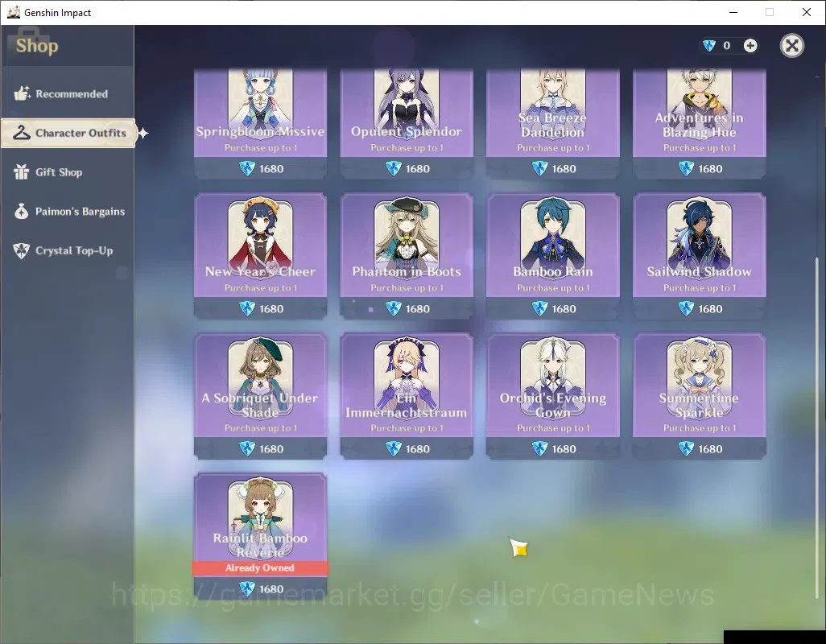Add Genesis Crystals with the plus button
Image resolution: width=826 pixels, height=644 pixels.
(750, 46)
